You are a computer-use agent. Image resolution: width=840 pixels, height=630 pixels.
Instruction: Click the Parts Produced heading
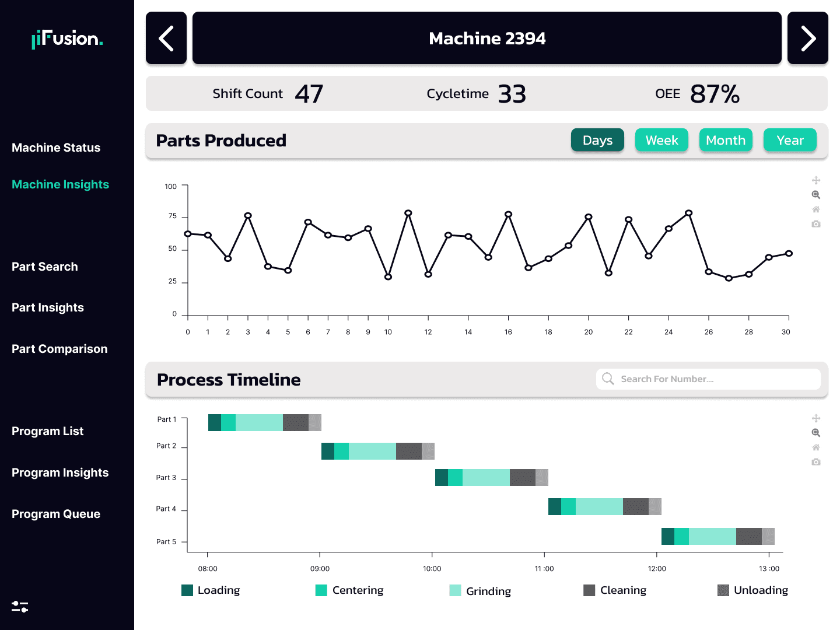221,141
